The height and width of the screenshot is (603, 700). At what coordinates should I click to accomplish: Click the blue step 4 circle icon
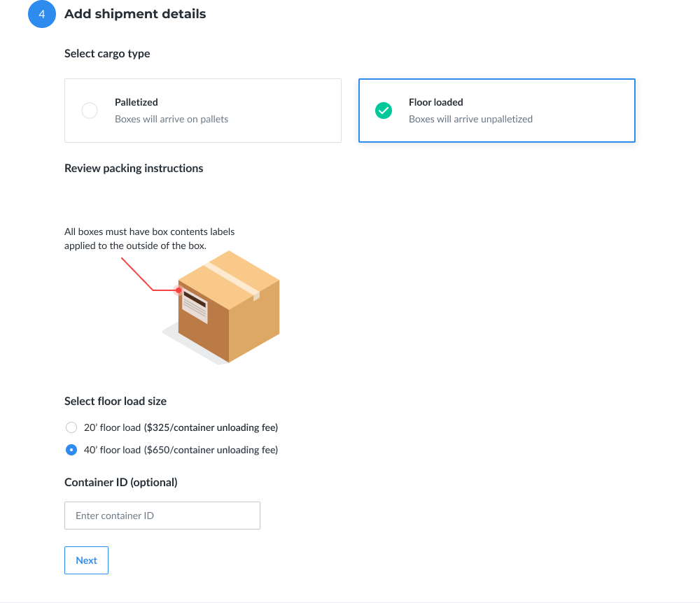[42, 14]
